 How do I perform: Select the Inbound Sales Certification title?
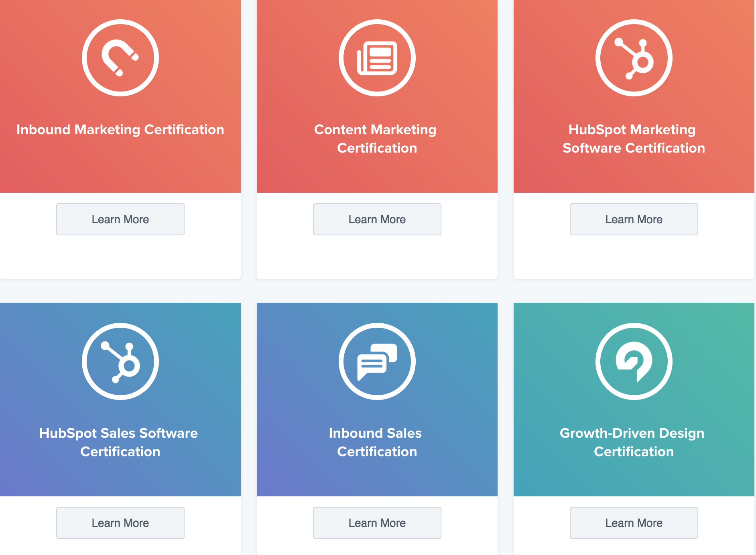point(376,443)
